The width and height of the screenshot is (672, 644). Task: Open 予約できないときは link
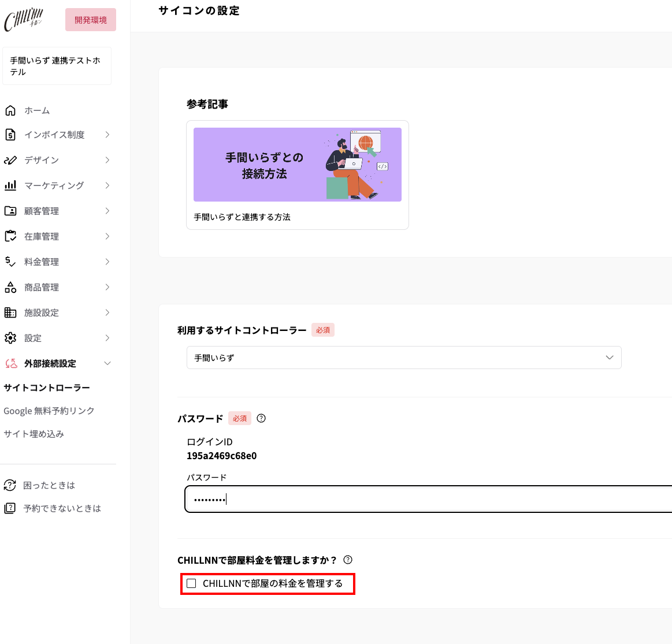coord(62,508)
